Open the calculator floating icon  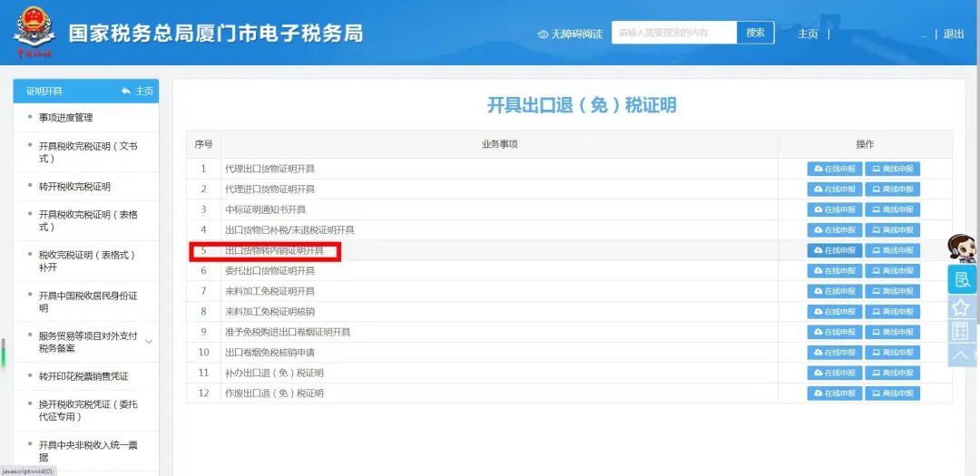(961, 331)
